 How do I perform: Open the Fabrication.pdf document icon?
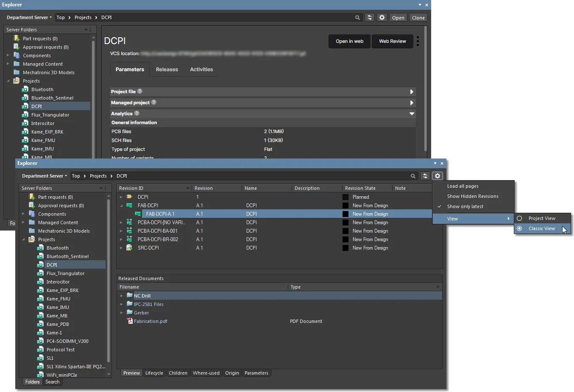click(129, 321)
